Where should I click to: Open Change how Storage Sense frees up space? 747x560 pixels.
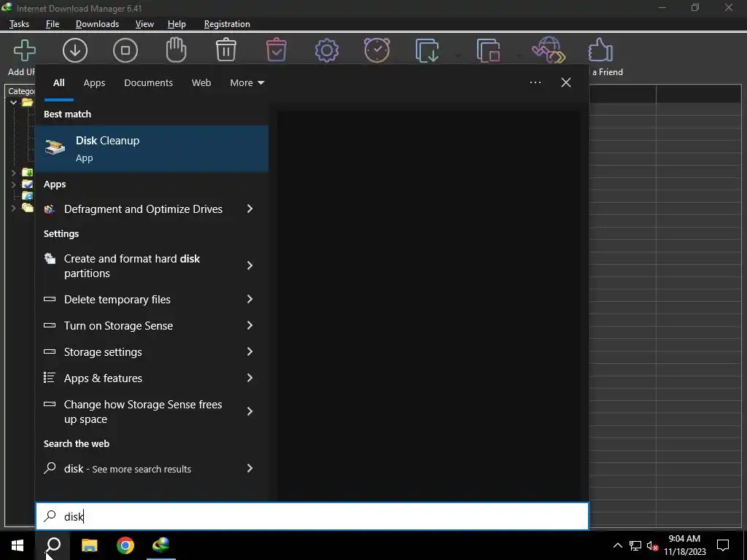[143, 411]
